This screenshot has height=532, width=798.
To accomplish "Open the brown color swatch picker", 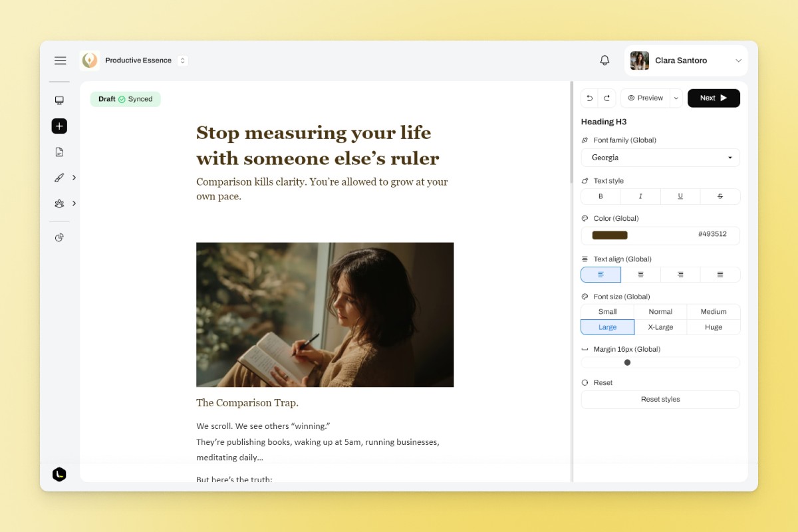I will tap(610, 235).
